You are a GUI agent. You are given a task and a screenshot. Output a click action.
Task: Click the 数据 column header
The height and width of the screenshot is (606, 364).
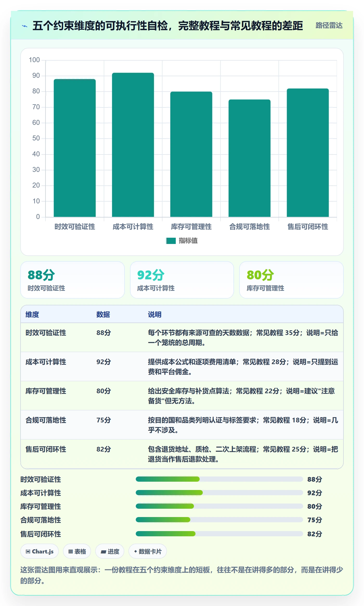tap(103, 314)
